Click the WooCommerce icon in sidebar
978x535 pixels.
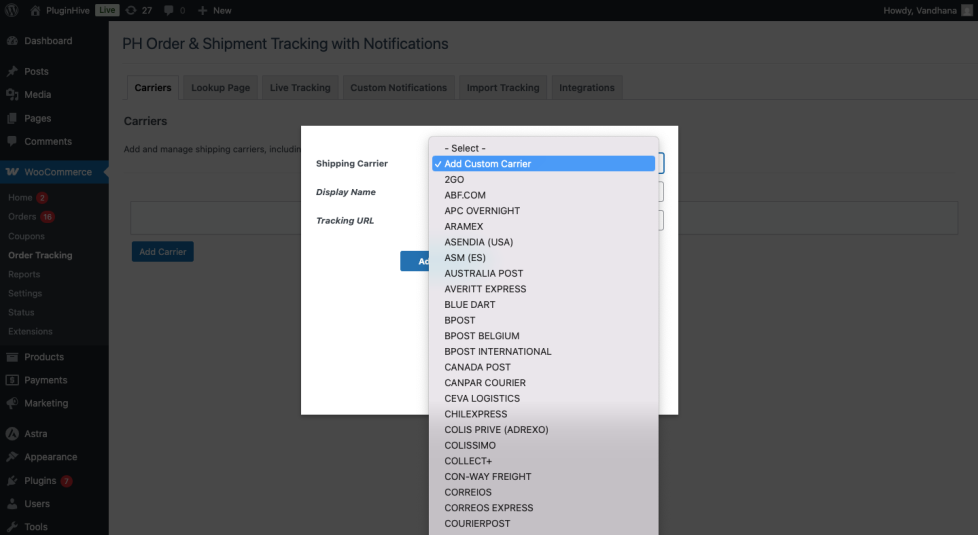tap(12, 172)
